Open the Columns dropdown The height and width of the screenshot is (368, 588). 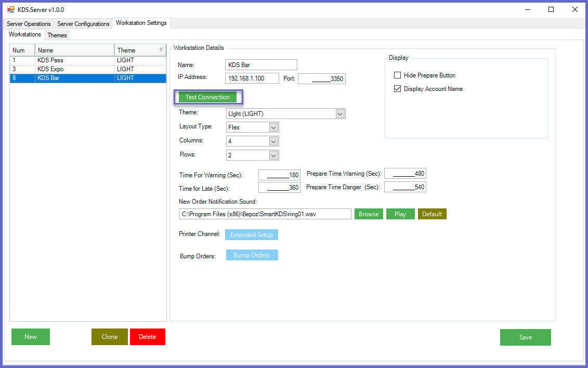coord(273,141)
